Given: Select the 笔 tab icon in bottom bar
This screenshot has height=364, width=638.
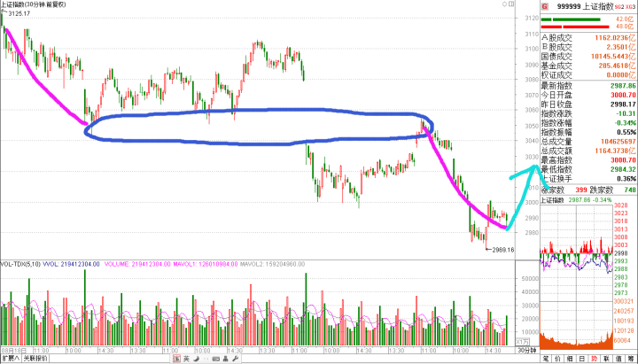Looking at the screenshot, I should click(x=545, y=359).
